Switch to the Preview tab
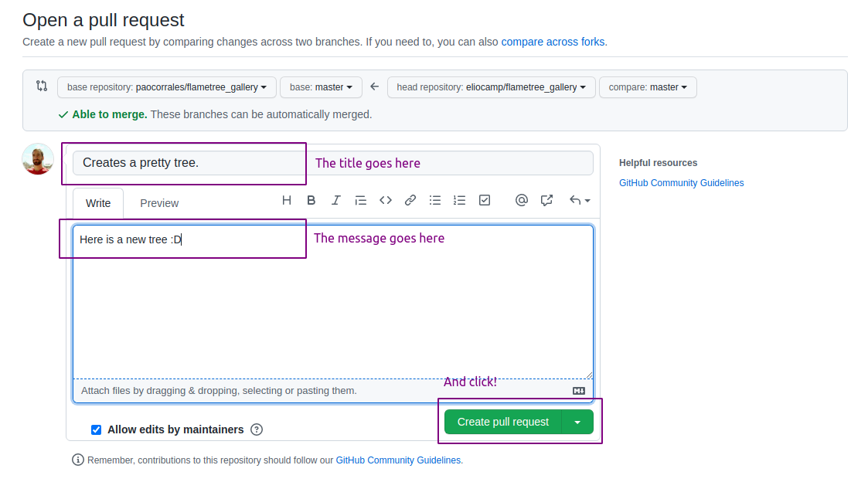 (158, 203)
